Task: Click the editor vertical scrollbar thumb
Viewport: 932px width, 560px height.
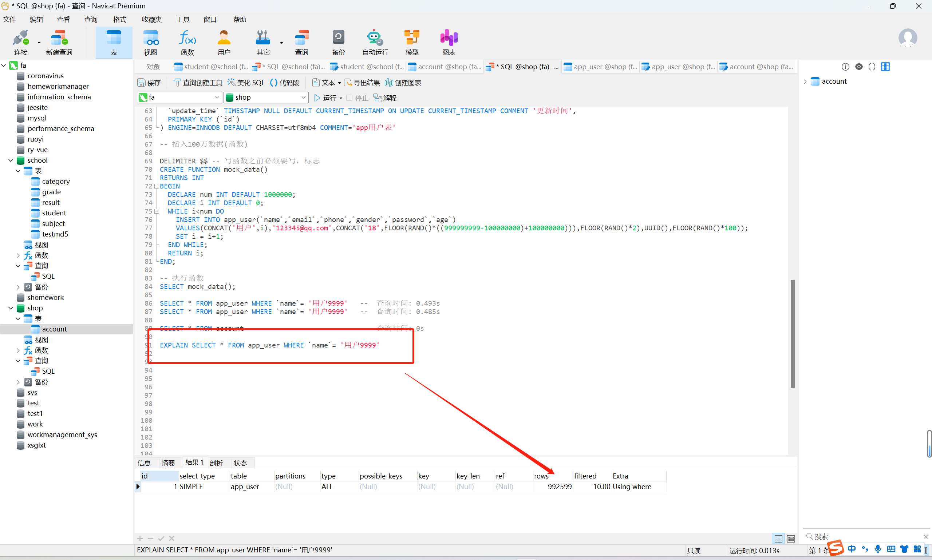Action: coord(792,334)
